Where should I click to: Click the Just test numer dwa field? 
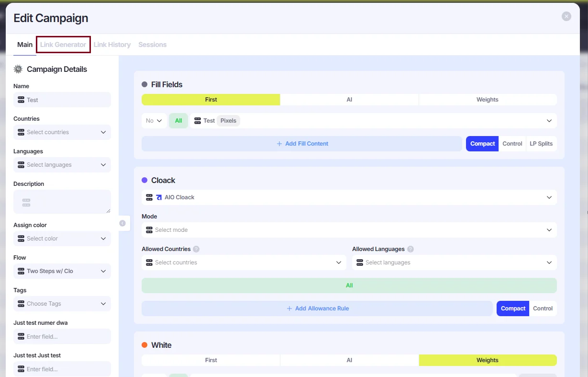[x=62, y=336]
